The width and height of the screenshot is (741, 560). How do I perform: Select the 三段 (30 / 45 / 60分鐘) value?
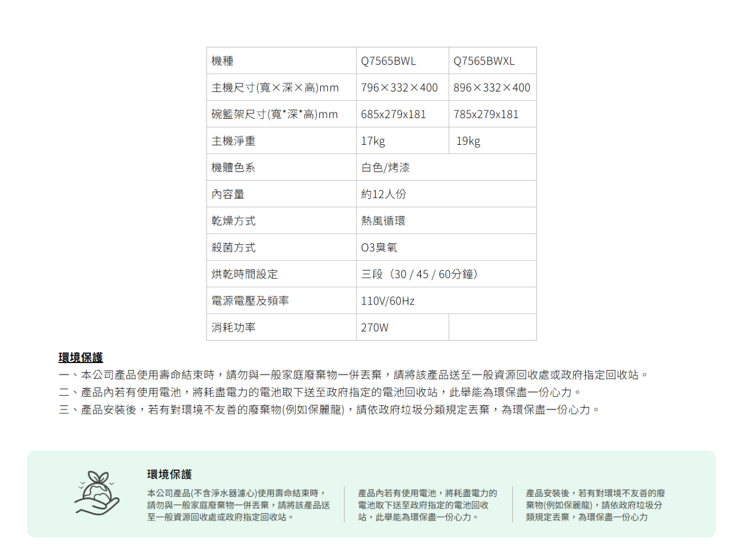420,274
